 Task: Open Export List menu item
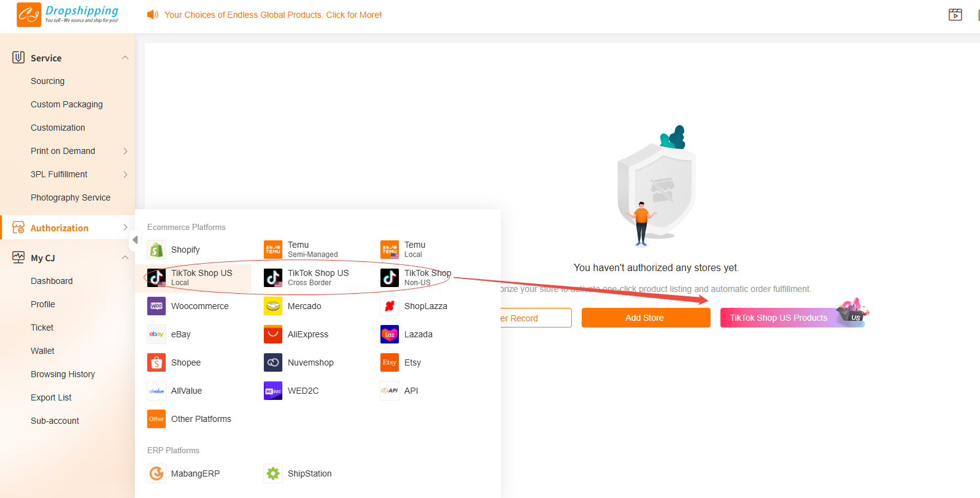pos(51,397)
